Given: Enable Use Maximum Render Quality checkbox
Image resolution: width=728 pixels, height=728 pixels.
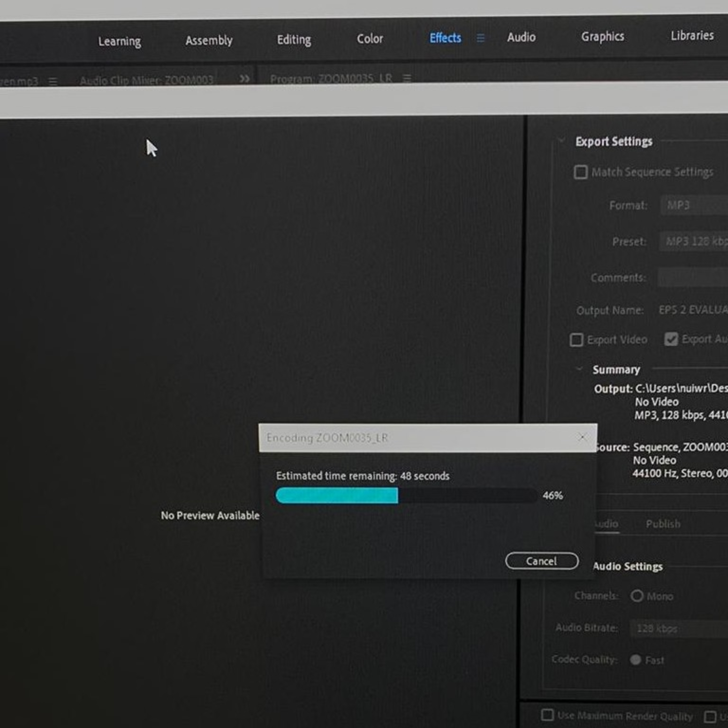Looking at the screenshot, I should (x=547, y=715).
